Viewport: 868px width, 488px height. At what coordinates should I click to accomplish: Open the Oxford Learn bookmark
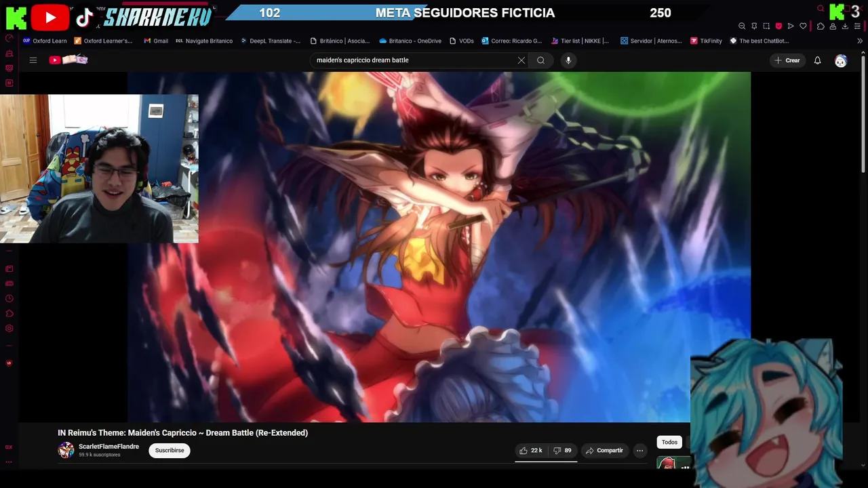[45, 41]
